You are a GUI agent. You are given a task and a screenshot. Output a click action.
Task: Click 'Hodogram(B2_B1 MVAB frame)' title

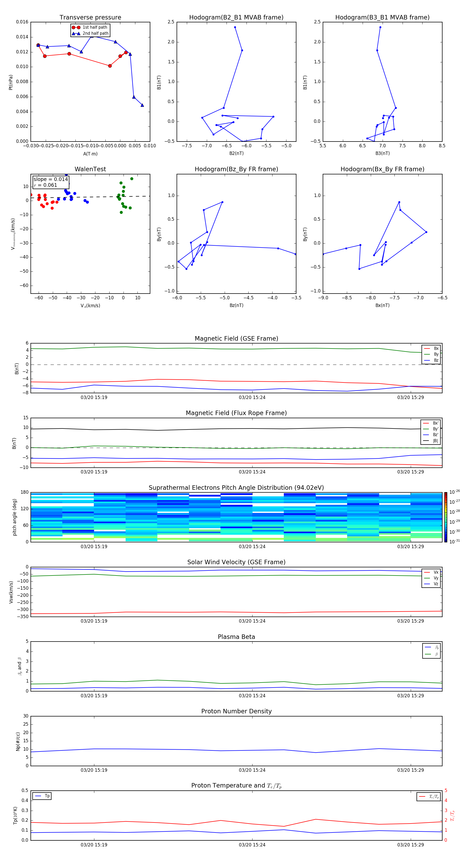point(236,18)
